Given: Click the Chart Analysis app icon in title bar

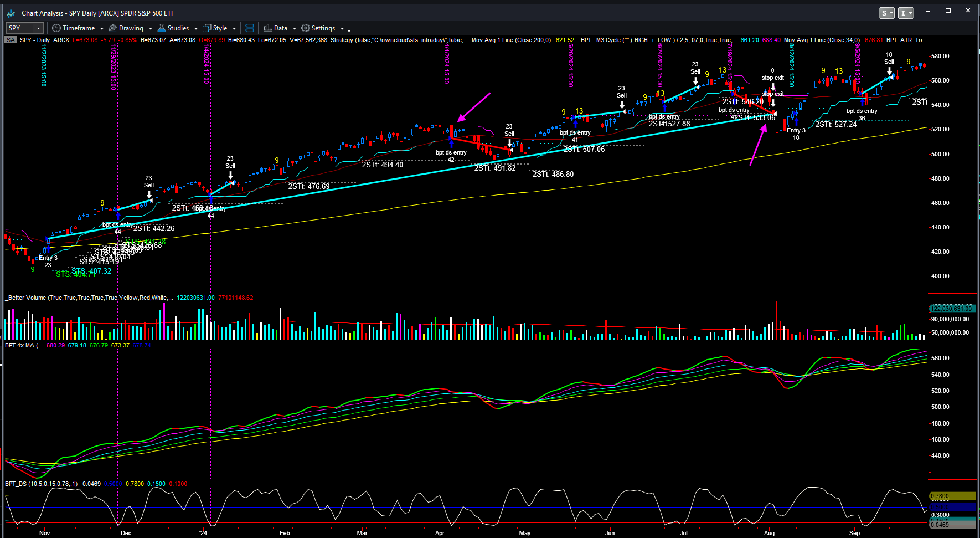Looking at the screenshot, I should tap(11, 13).
